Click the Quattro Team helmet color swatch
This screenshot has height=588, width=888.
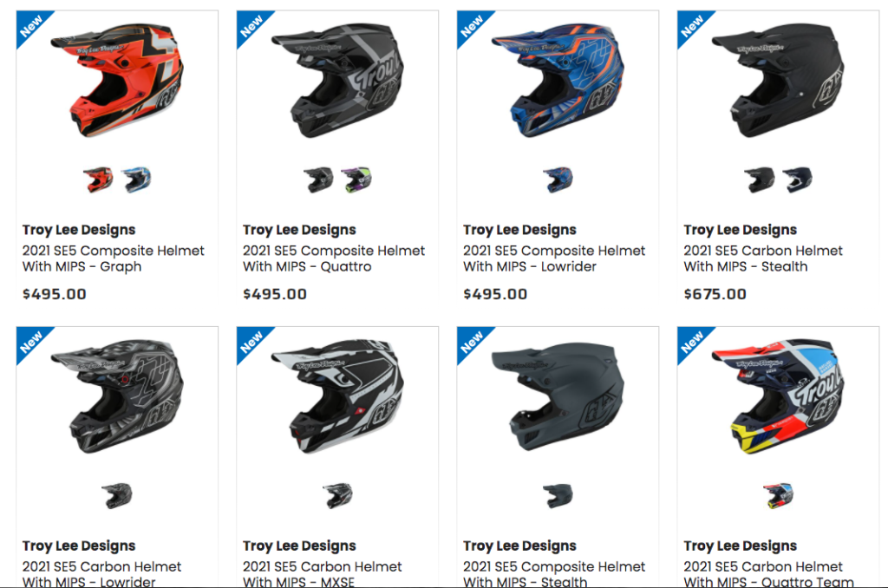tap(778, 496)
